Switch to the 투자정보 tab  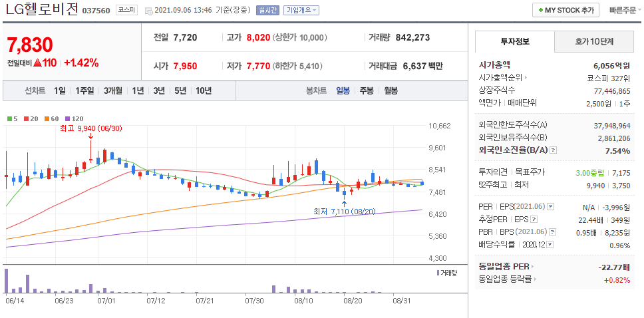515,41
